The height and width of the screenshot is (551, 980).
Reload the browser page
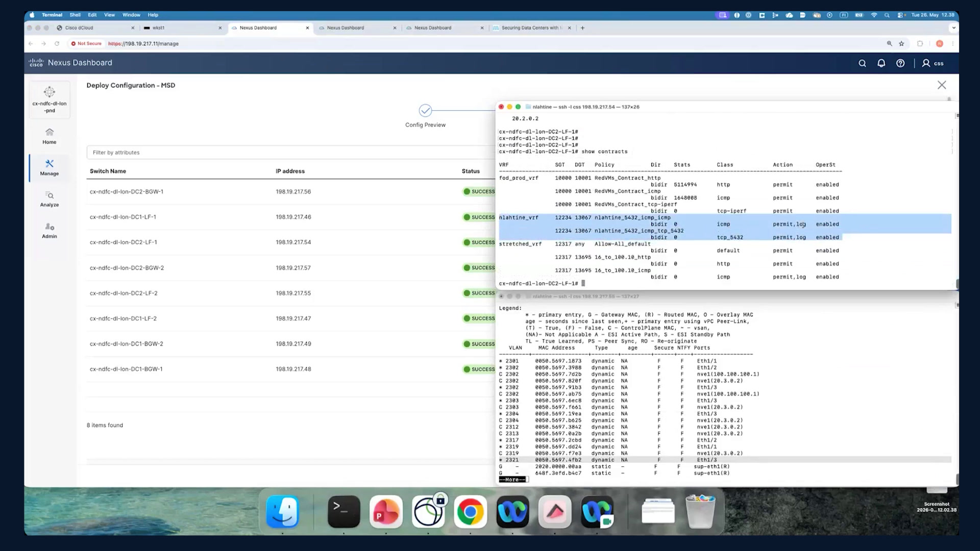[57, 44]
